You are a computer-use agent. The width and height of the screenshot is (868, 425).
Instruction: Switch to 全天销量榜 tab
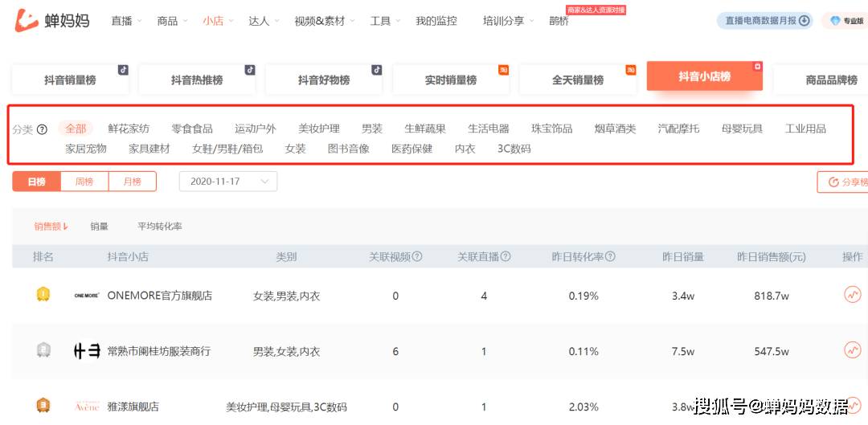(577, 80)
